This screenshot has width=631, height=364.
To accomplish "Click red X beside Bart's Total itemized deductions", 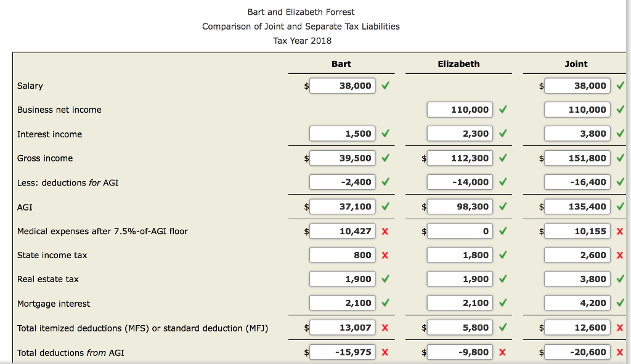I will click(x=385, y=328).
